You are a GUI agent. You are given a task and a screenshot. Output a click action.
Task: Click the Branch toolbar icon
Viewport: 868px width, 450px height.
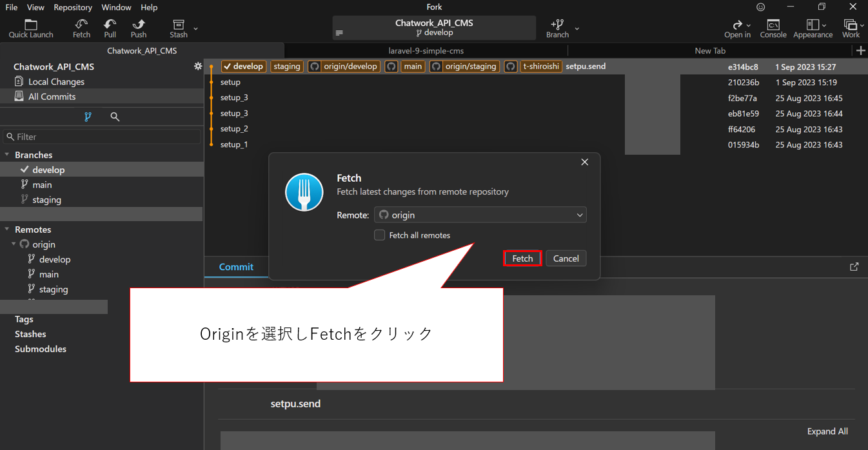tap(557, 24)
